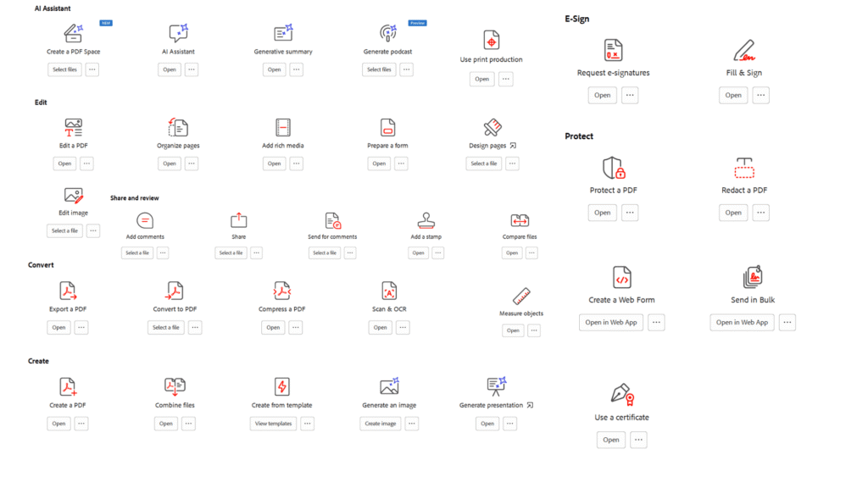Screen dimensions: 868x488
Task: Click Create image under Generate an image
Action: tap(380, 424)
